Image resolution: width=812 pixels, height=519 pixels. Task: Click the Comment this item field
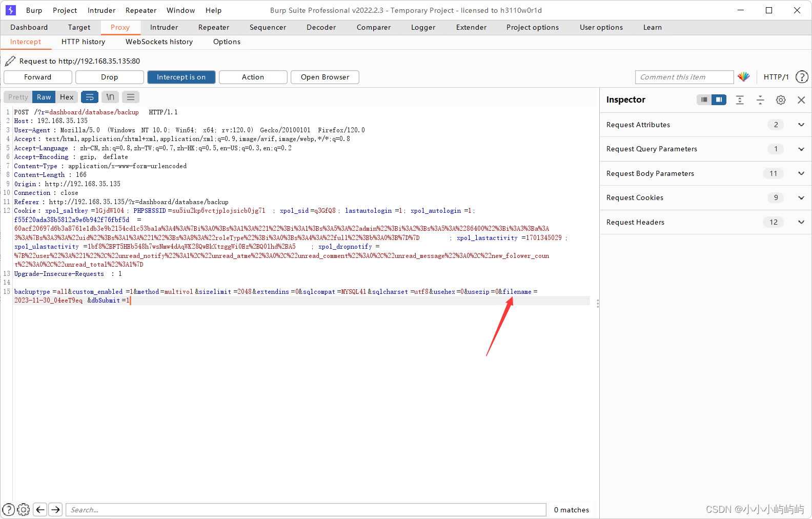(684, 77)
